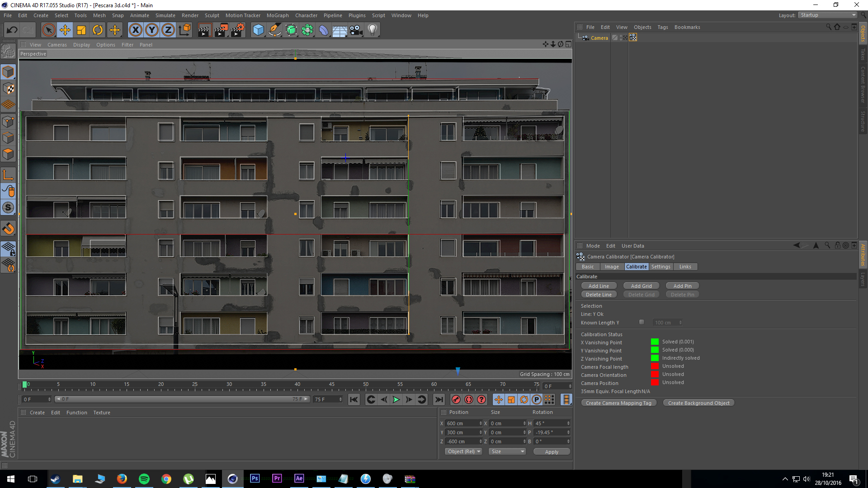868x488 pixels.
Task: Open the Size mode dropdown
Action: point(507,451)
